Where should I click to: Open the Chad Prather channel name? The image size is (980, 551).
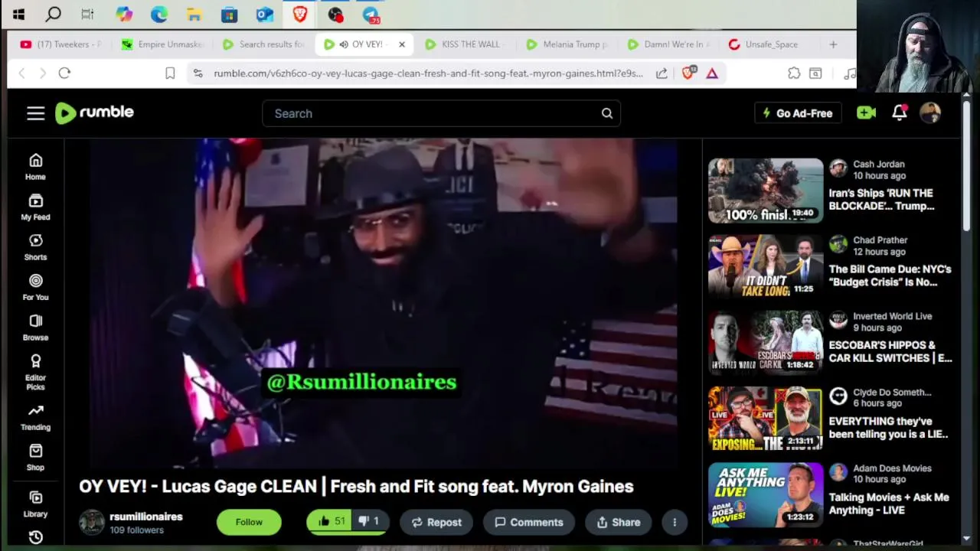880,240
